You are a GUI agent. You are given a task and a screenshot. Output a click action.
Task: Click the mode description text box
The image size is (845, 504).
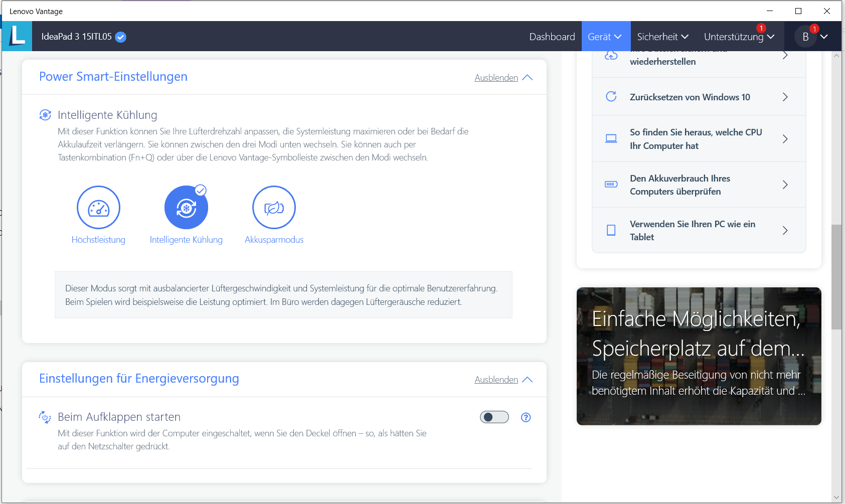283,295
